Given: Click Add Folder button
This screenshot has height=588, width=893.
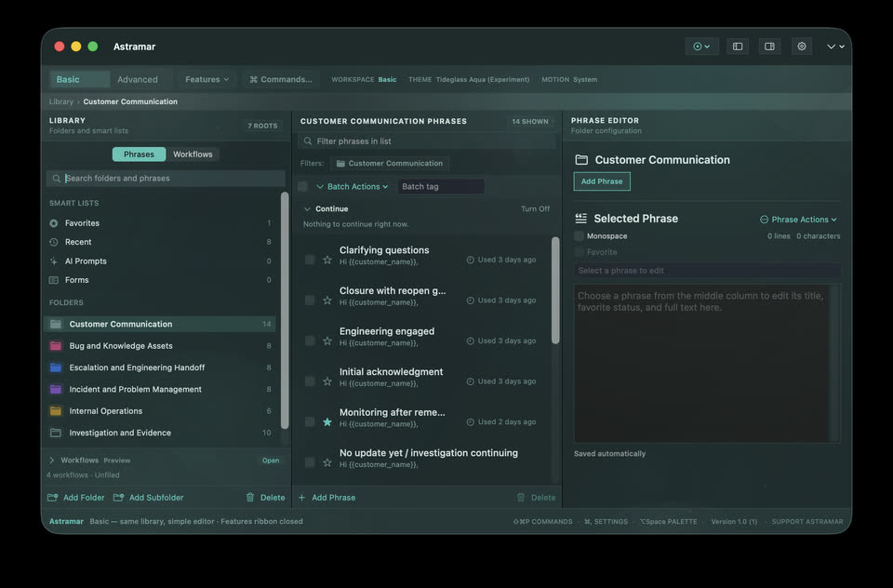Looking at the screenshot, I should pyautogui.click(x=76, y=498).
